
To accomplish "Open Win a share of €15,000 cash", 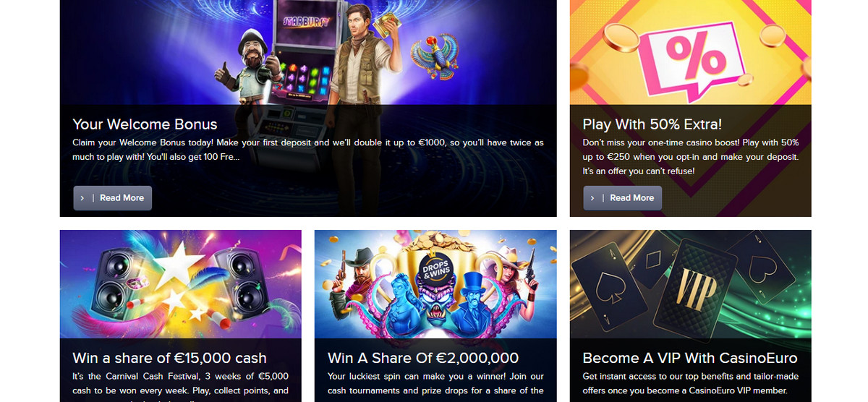I will click(x=170, y=358).
